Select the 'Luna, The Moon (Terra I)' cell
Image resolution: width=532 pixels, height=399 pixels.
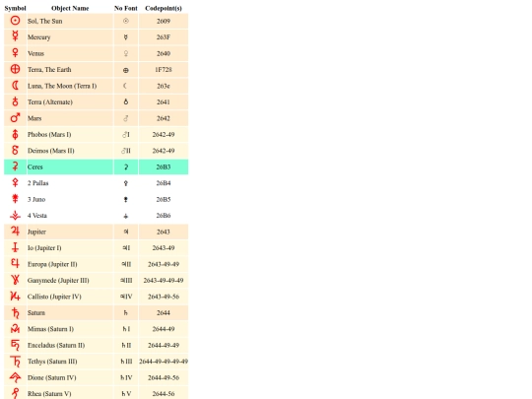pos(70,86)
